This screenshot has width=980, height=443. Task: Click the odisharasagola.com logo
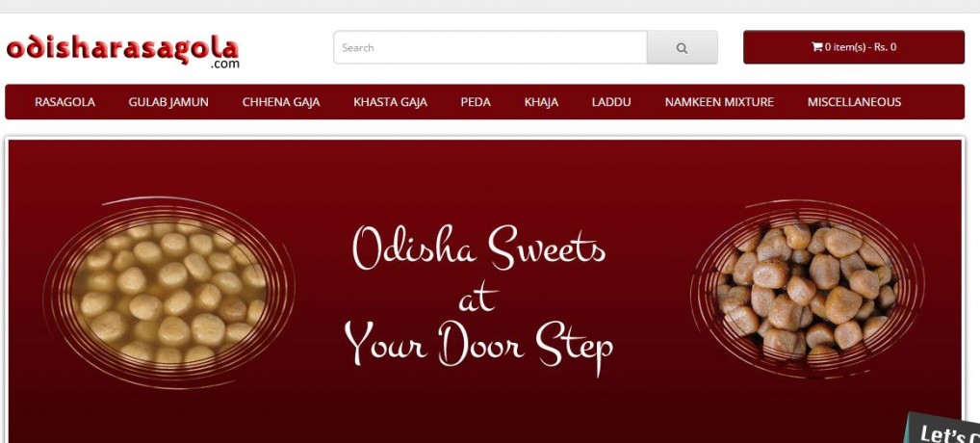pyautogui.click(x=122, y=52)
